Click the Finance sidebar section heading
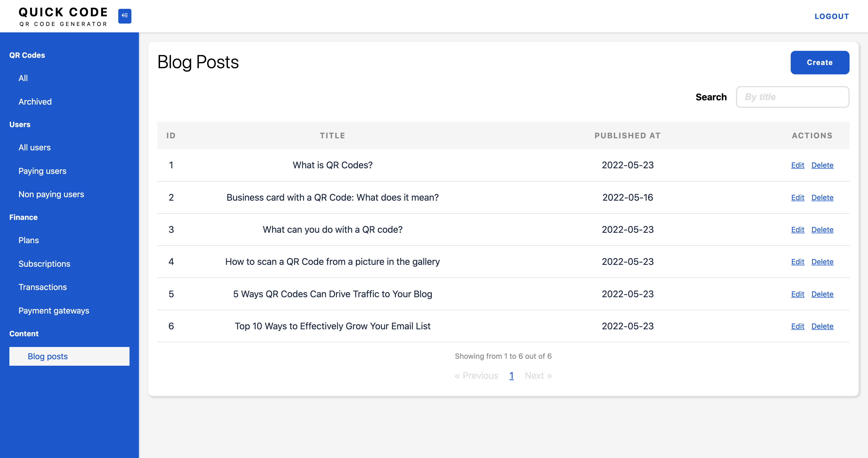Image resolution: width=868 pixels, height=458 pixels. tap(23, 217)
